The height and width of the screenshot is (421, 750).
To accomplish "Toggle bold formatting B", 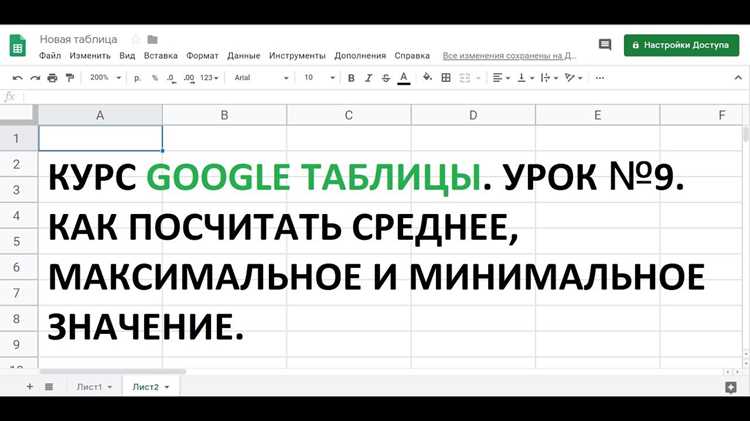I will tap(351, 78).
